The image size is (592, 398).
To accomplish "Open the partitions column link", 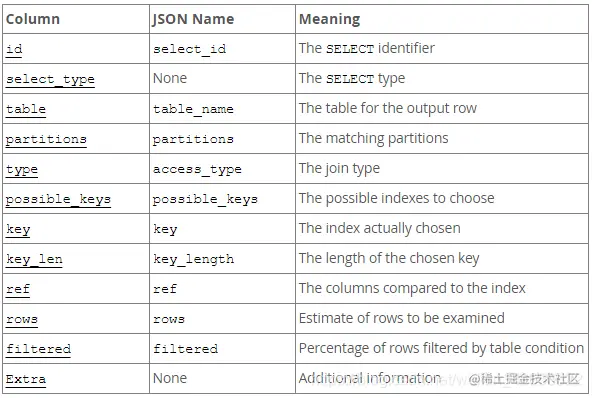I will tap(46, 139).
